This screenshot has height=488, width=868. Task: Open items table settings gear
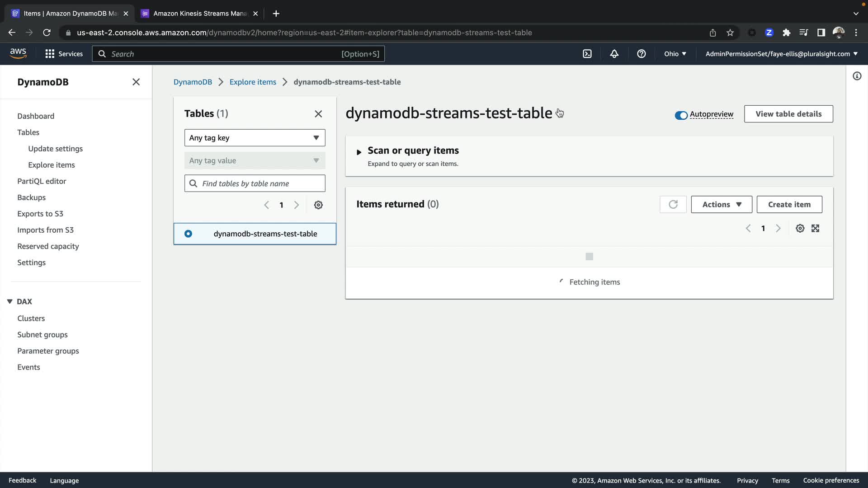(x=800, y=229)
